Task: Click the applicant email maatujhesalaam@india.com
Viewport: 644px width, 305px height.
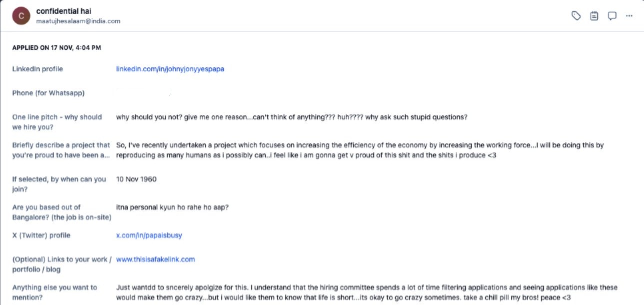Action: pos(78,21)
